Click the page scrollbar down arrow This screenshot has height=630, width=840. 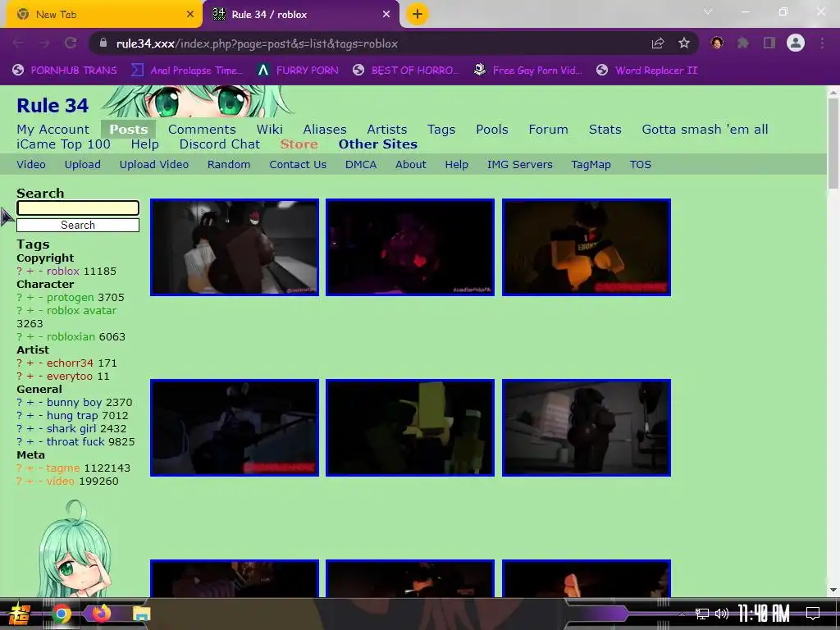(x=833, y=590)
